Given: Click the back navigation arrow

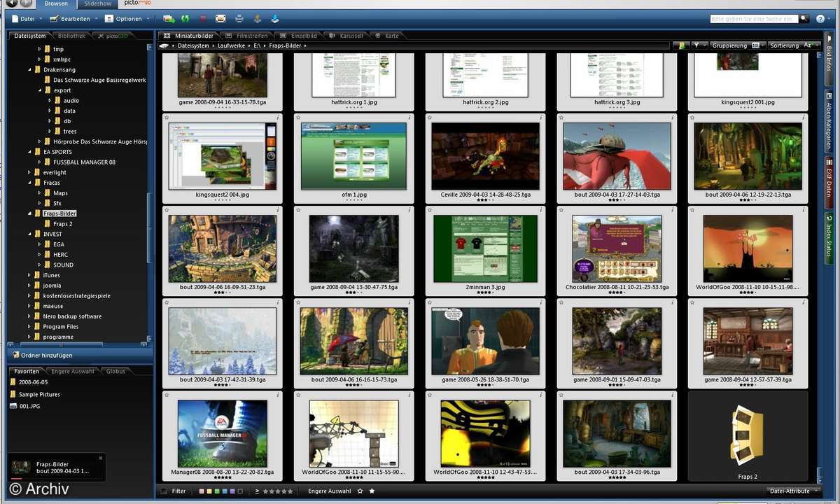Looking at the screenshot, I should coord(12,3).
